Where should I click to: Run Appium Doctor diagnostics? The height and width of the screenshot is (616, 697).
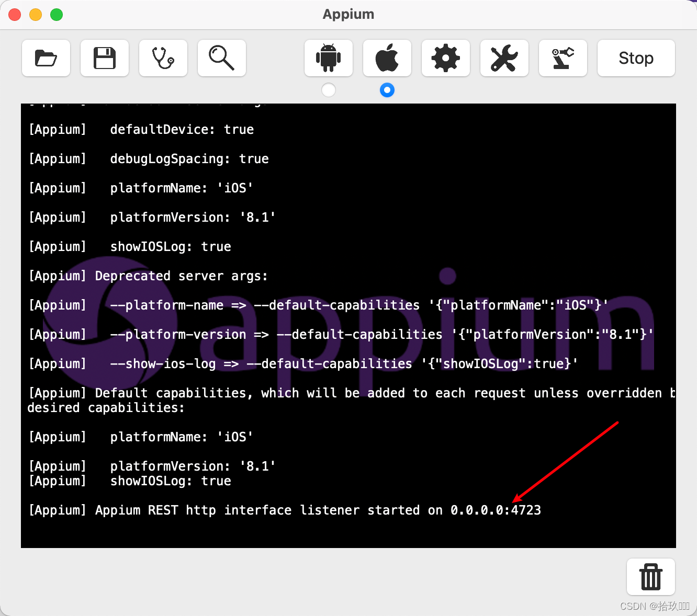click(x=163, y=58)
